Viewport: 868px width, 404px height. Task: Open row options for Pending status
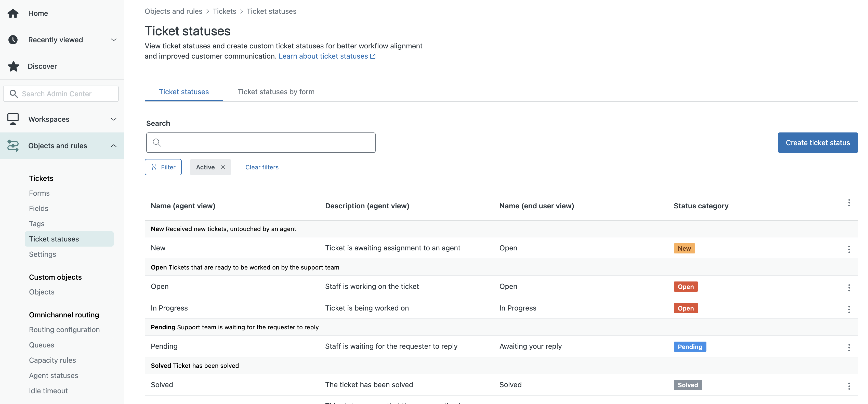click(x=849, y=347)
